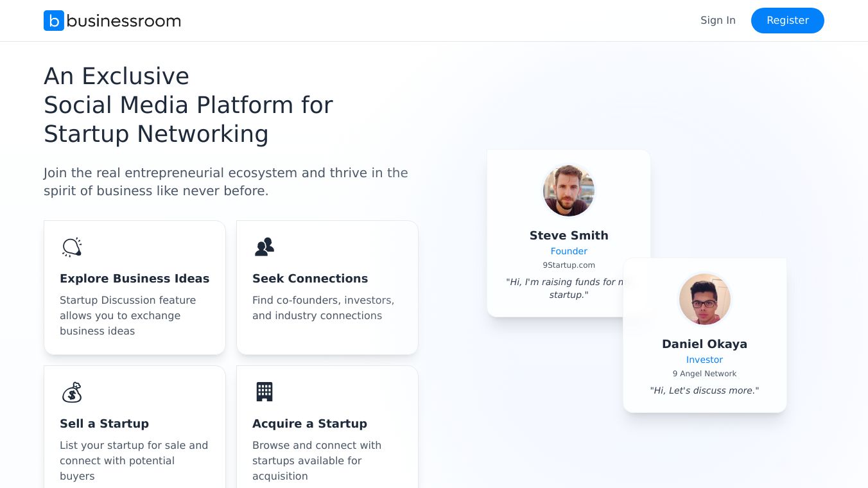Click the Founder role label

(569, 251)
